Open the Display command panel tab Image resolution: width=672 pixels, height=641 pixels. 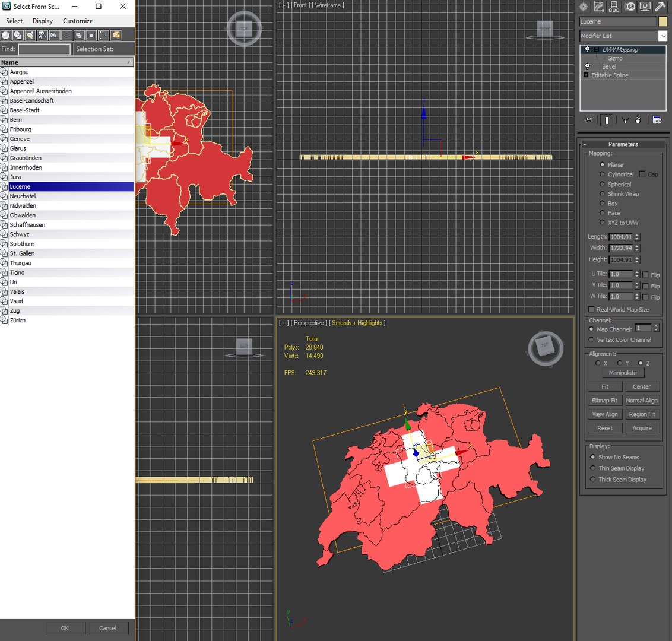645,7
